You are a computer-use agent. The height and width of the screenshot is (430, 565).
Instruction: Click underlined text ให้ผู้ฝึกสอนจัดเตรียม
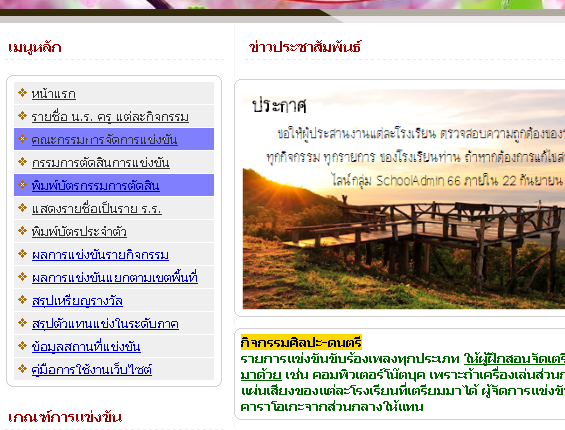pos(514,359)
